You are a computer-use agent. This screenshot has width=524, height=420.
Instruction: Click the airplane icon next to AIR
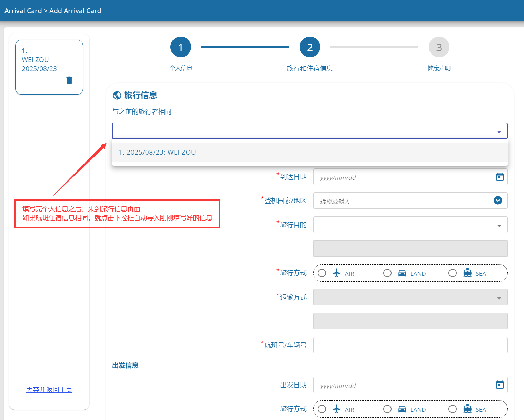pos(337,273)
